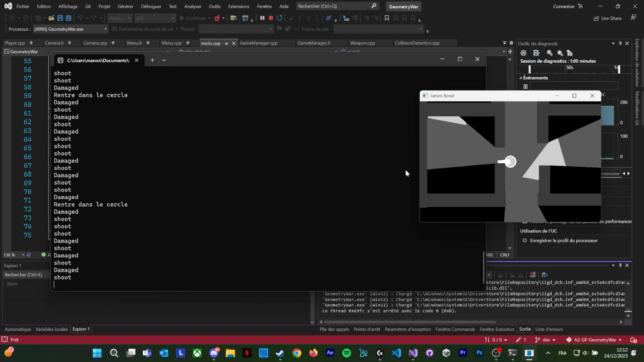The width and height of the screenshot is (644, 362).
Task: Pin the Outils de diagnostic panel
Action: pos(620,43)
